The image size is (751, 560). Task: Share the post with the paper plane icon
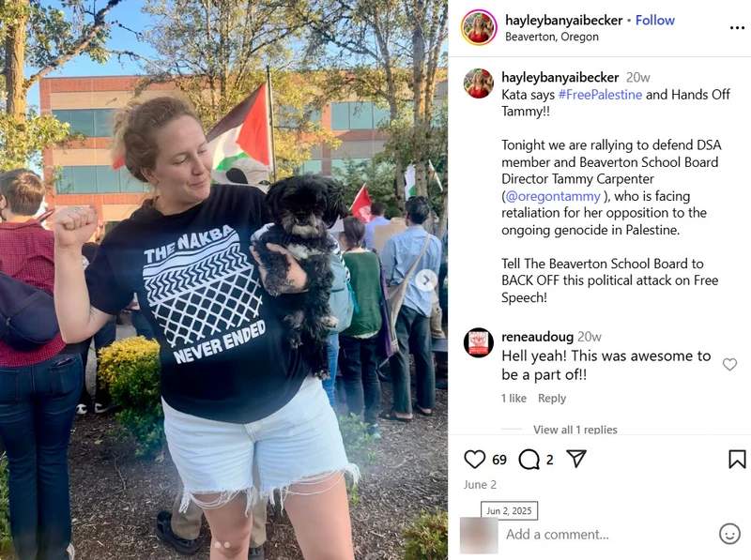(x=576, y=459)
